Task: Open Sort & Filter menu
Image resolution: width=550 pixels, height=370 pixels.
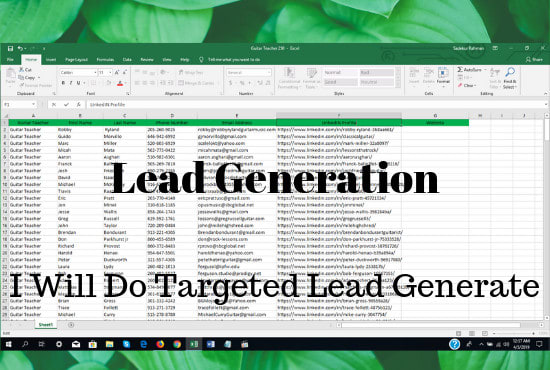Action: pos(495,78)
